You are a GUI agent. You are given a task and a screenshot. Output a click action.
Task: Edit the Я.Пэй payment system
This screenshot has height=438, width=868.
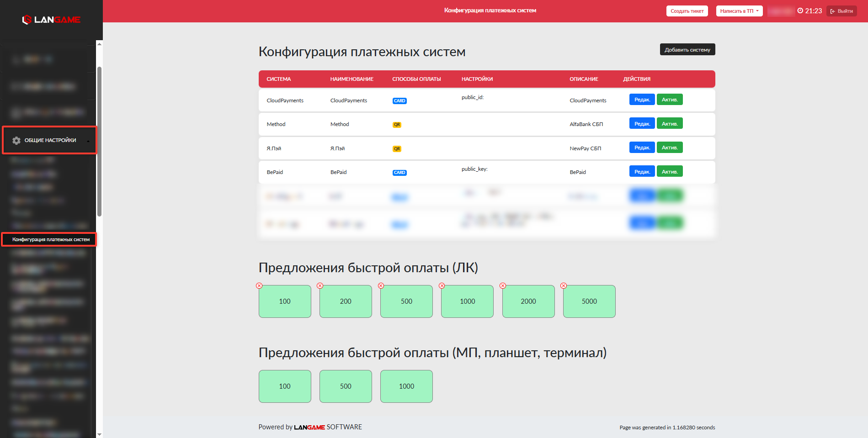click(642, 148)
